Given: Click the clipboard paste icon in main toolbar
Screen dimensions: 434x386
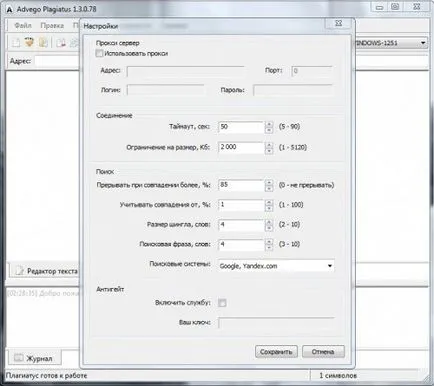Looking at the screenshot, I should tap(43, 42).
